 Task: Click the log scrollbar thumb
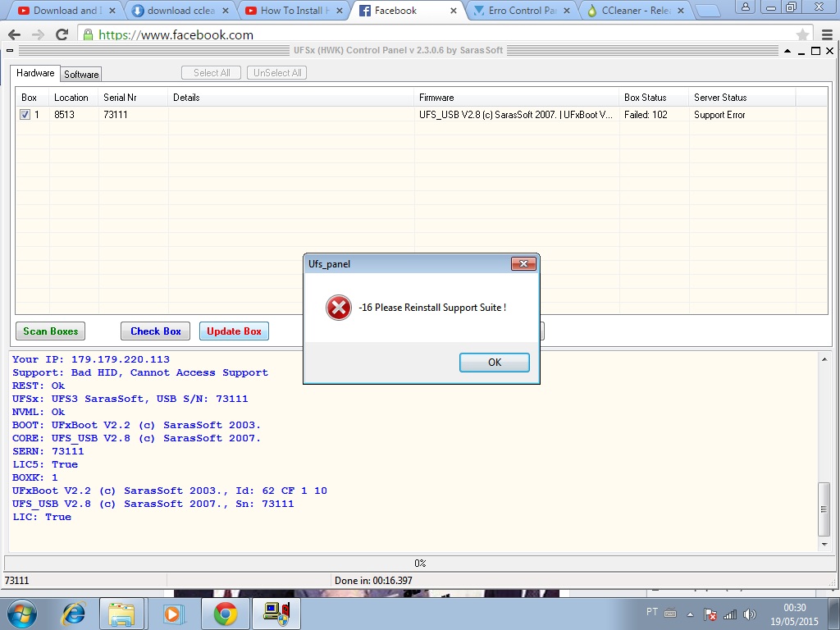pos(824,509)
